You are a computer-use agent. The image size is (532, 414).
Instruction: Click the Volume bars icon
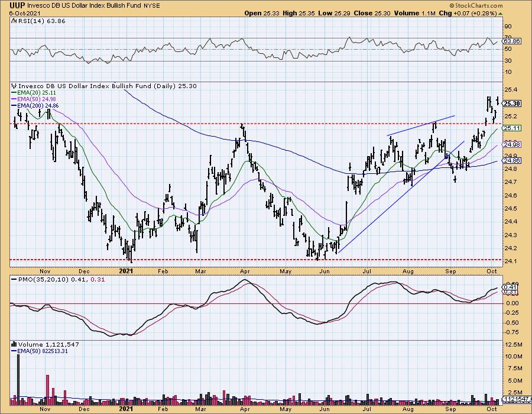[14, 344]
